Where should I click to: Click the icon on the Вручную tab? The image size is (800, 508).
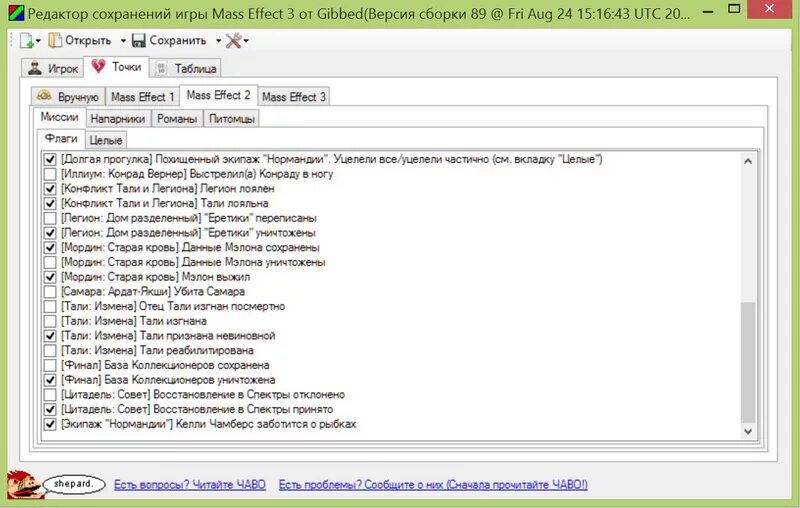(x=44, y=96)
